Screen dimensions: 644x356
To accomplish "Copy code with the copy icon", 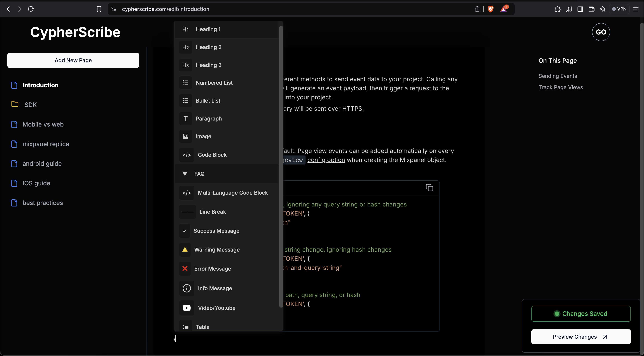I will point(429,188).
